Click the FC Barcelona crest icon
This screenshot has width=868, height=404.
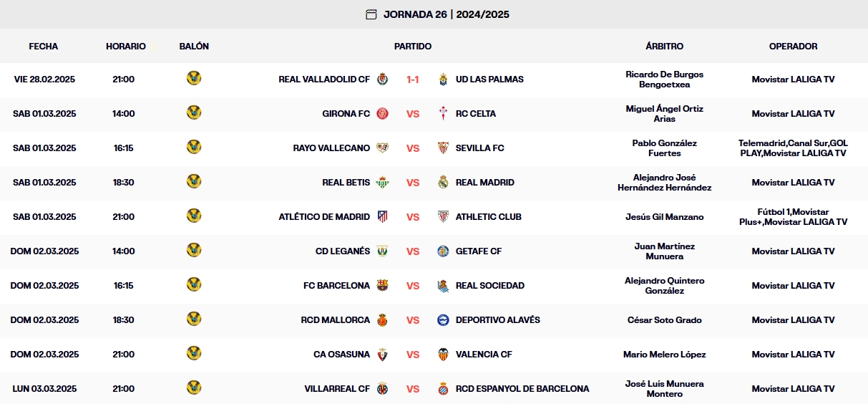click(383, 286)
